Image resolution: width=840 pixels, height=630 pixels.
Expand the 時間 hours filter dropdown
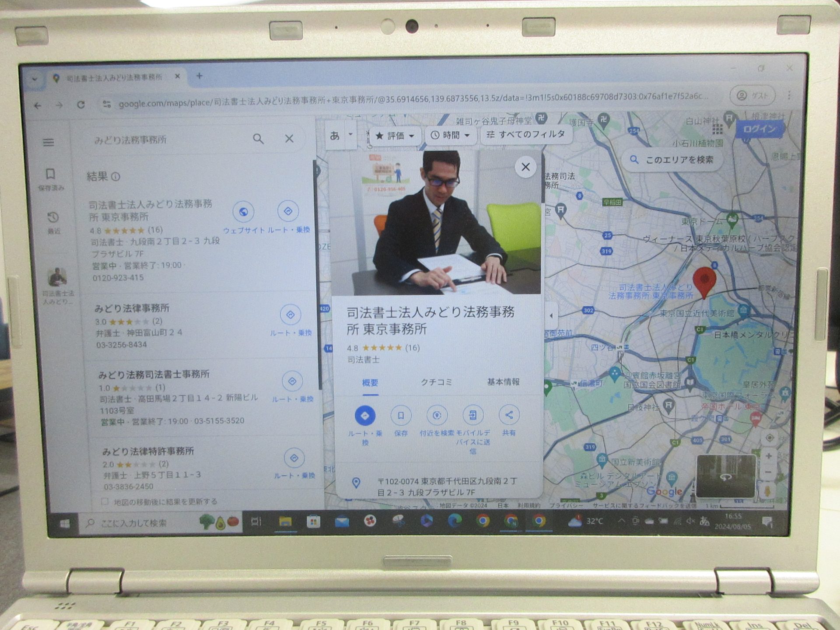tap(450, 135)
